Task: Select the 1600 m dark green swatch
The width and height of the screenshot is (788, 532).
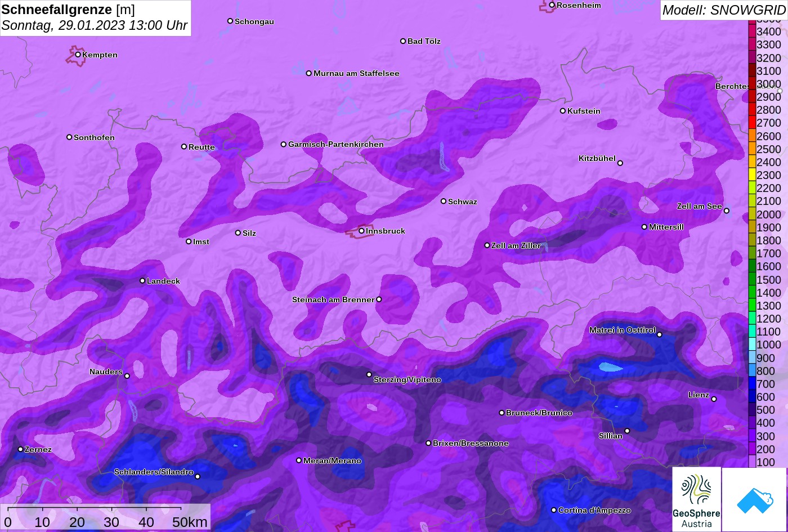Action: pos(751,266)
